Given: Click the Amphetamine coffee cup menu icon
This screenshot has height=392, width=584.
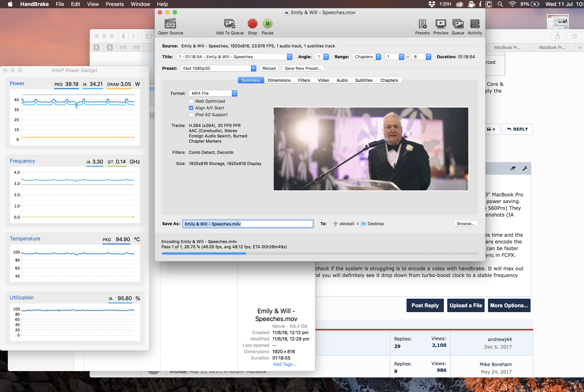Looking at the screenshot, I should click(x=471, y=4).
